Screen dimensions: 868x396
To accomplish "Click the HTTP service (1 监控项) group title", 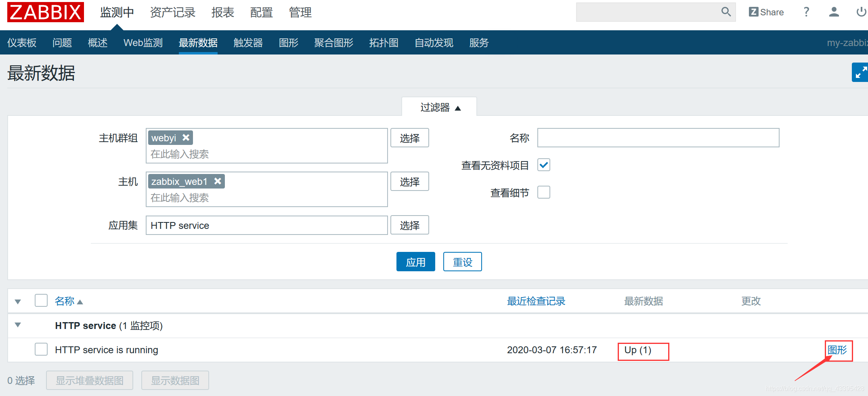I will 109,326.
